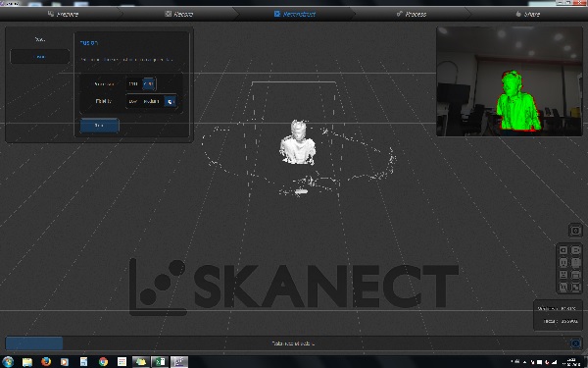Screen dimensions: 588x368
Task: Open the Windows Start menu
Action: pyautogui.click(x=8, y=361)
